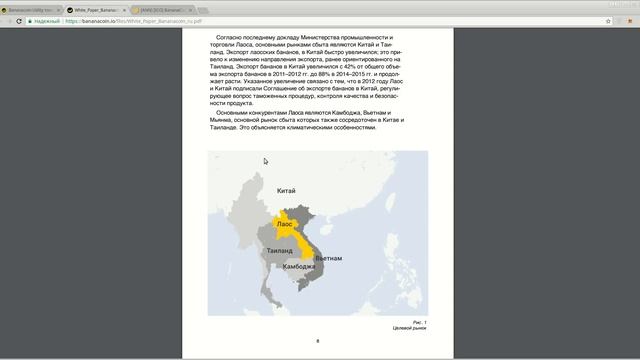Open a new tab with the new-tab button
640x360 pixels.
tap(202, 10)
